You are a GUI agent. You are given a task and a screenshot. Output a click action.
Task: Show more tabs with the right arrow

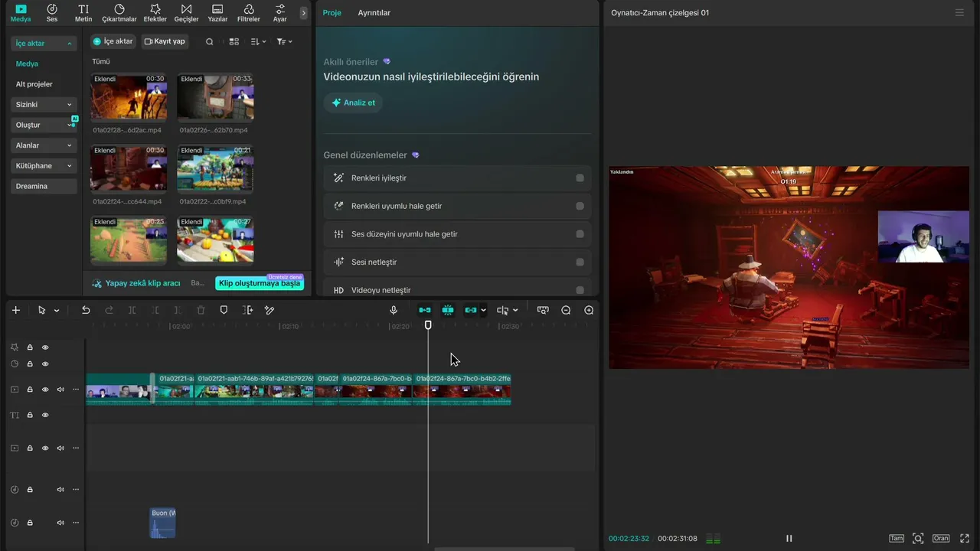pos(303,13)
